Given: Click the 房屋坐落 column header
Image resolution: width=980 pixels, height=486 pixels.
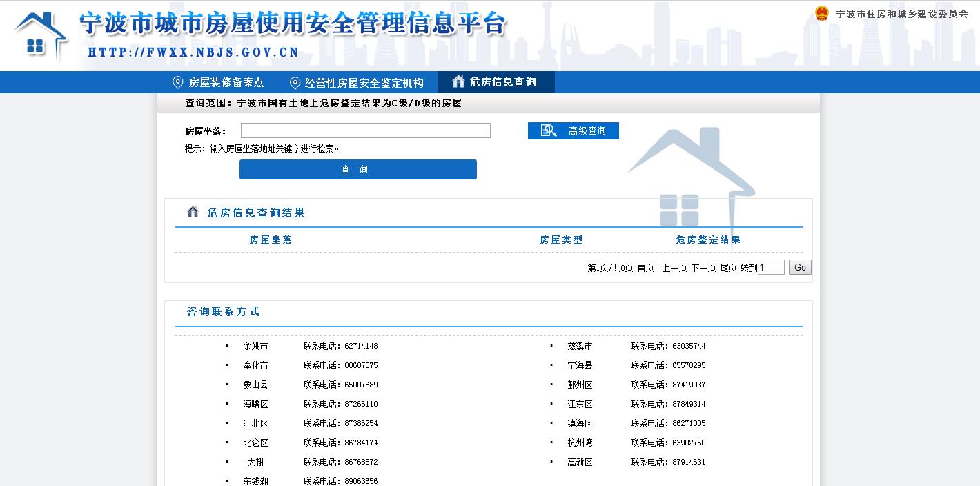Looking at the screenshot, I should coord(271,240).
